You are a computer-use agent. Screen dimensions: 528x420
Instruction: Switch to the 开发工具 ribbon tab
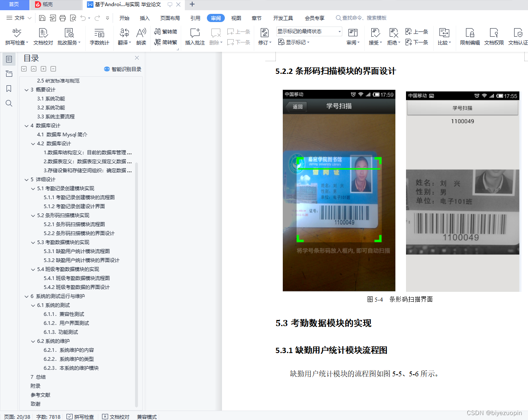283,18
